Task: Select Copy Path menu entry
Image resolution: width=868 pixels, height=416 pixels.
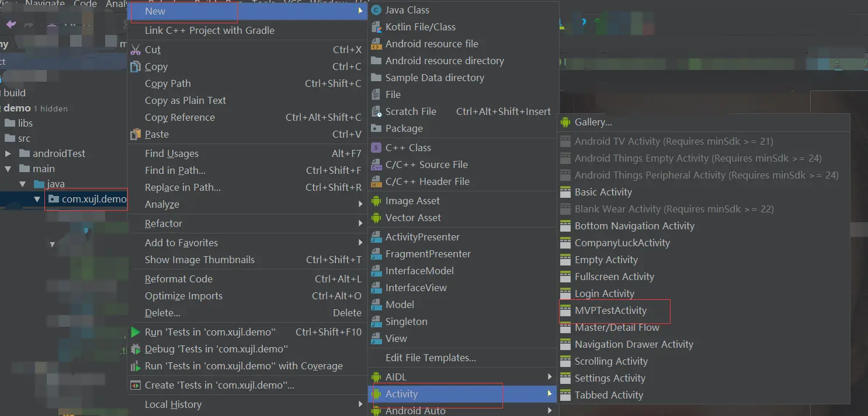Action: [x=248, y=83]
